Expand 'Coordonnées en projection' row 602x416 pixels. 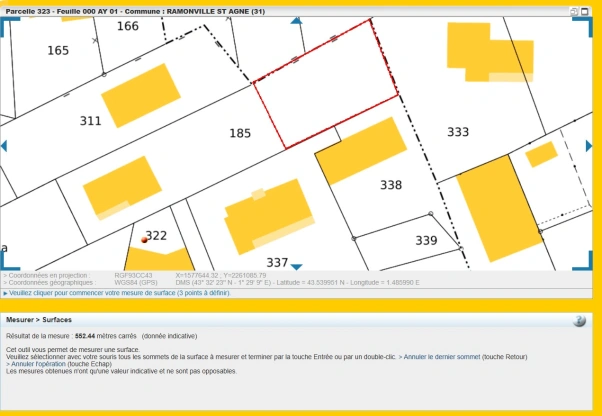pos(48,274)
